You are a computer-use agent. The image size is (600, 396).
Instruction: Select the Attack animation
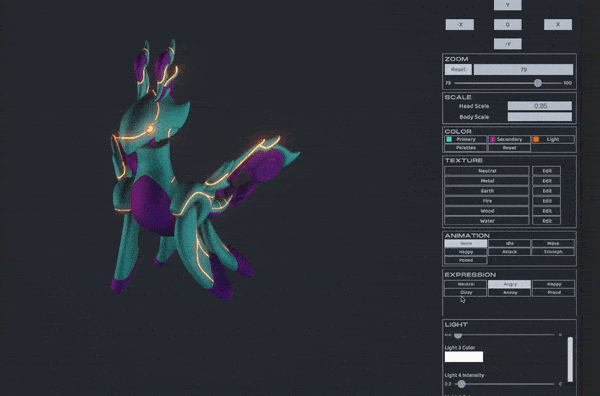[x=509, y=252]
